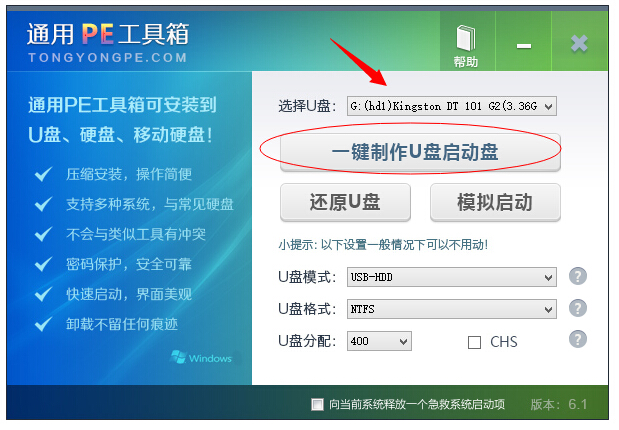Screen dimensions: 619x430
Task: Click the 小提示 hint text line
Action: (x=383, y=245)
